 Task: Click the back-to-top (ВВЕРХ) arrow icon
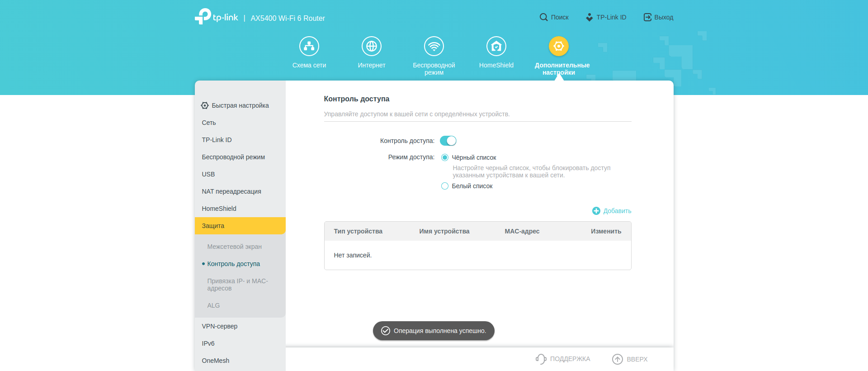pyautogui.click(x=618, y=359)
